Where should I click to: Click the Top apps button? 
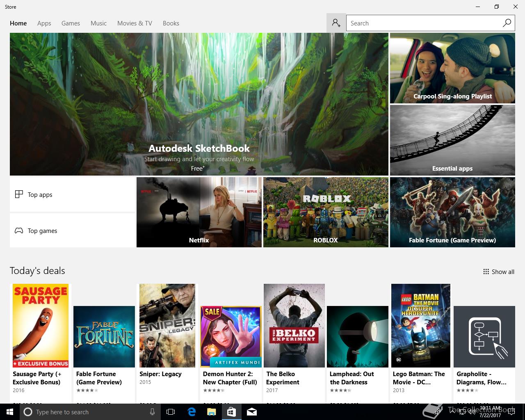[72, 194]
